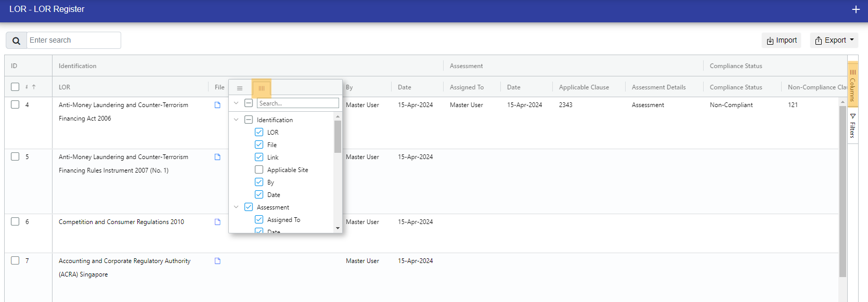The width and height of the screenshot is (868, 302).
Task: Collapse the Assessment column group
Action: point(236,207)
